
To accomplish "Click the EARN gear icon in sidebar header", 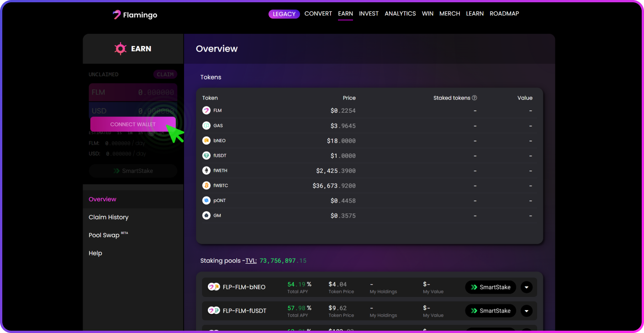I will click(x=120, y=49).
